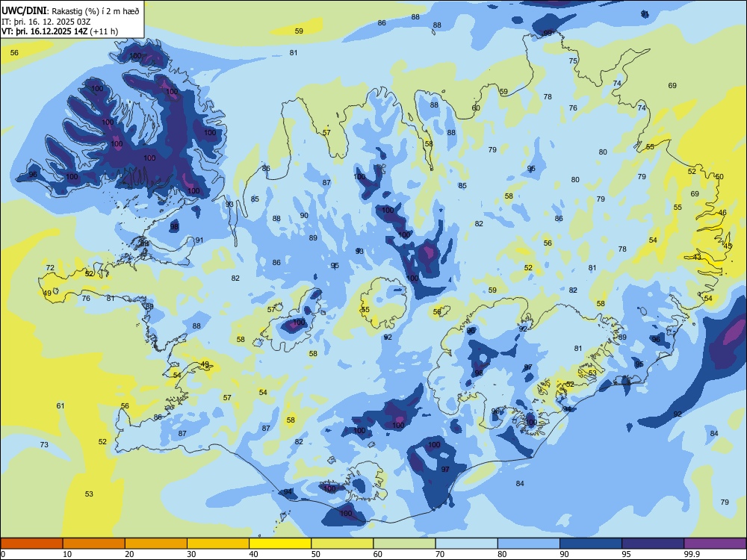Click the legend's starting '0' label
Image resolution: width=747 pixels, height=560 pixels.
click(x=3, y=554)
